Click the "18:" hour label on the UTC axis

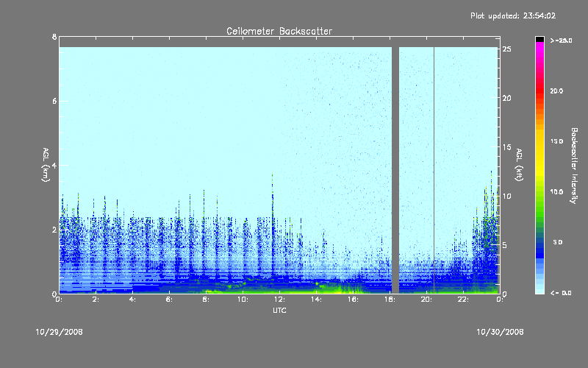[390, 300]
